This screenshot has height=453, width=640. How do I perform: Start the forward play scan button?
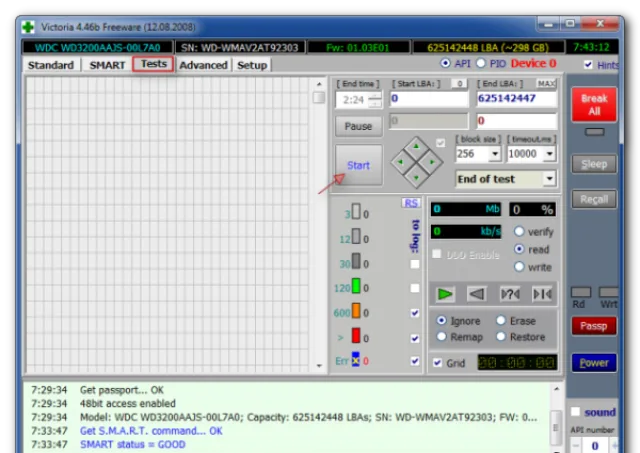[444, 294]
